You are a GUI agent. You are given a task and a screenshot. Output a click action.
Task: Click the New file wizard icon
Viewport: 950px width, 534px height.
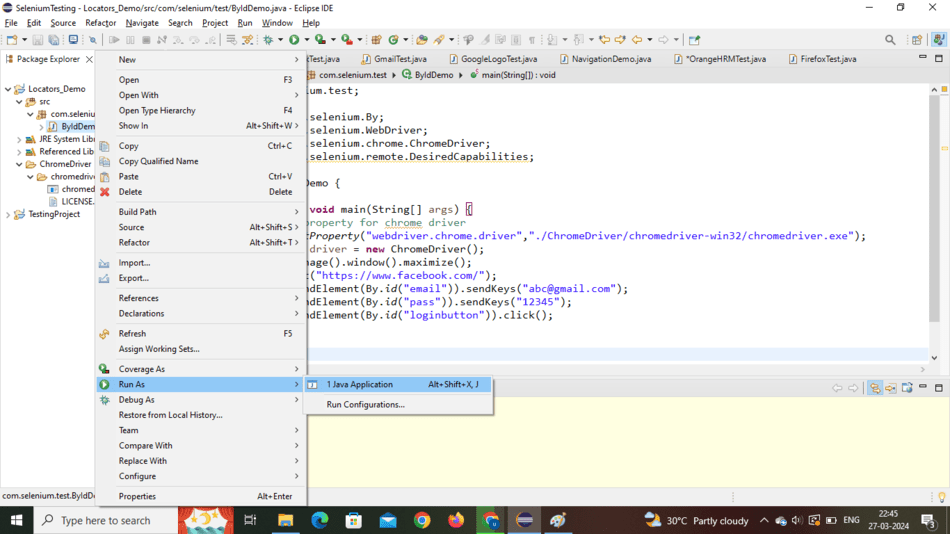click(12, 40)
